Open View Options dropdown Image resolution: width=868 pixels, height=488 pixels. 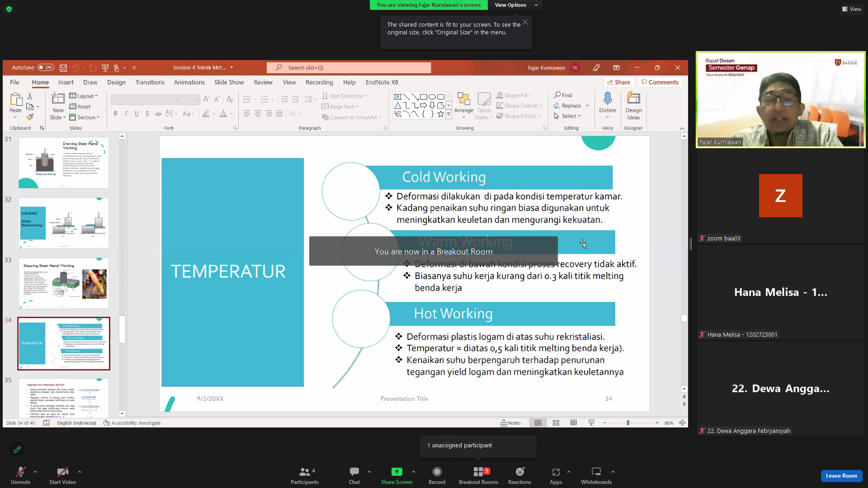(x=516, y=5)
